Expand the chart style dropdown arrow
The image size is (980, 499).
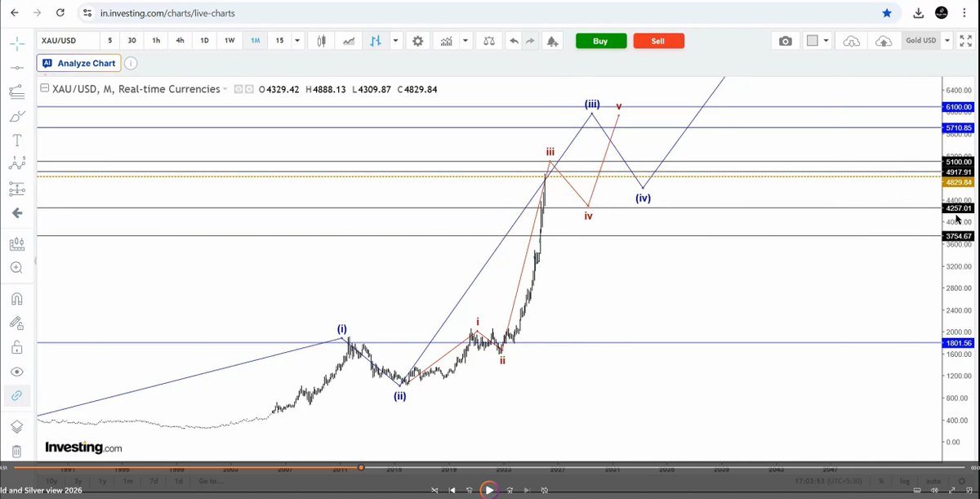coord(396,41)
